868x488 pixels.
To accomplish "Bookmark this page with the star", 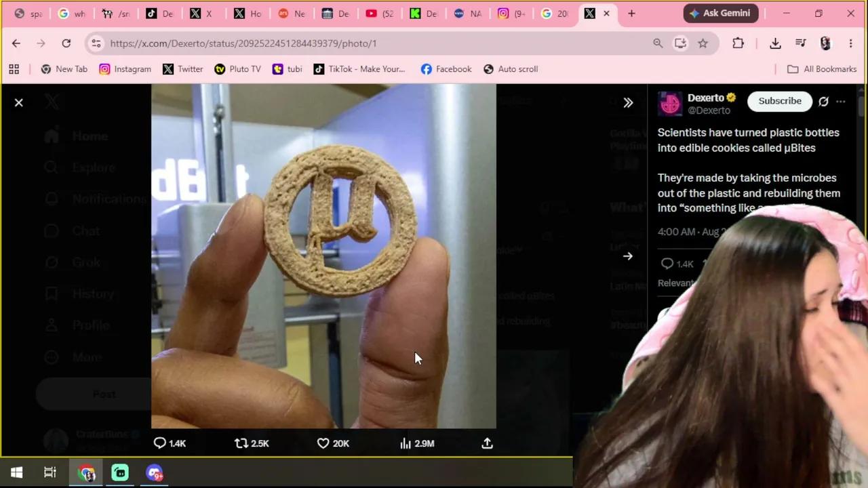I will [703, 43].
